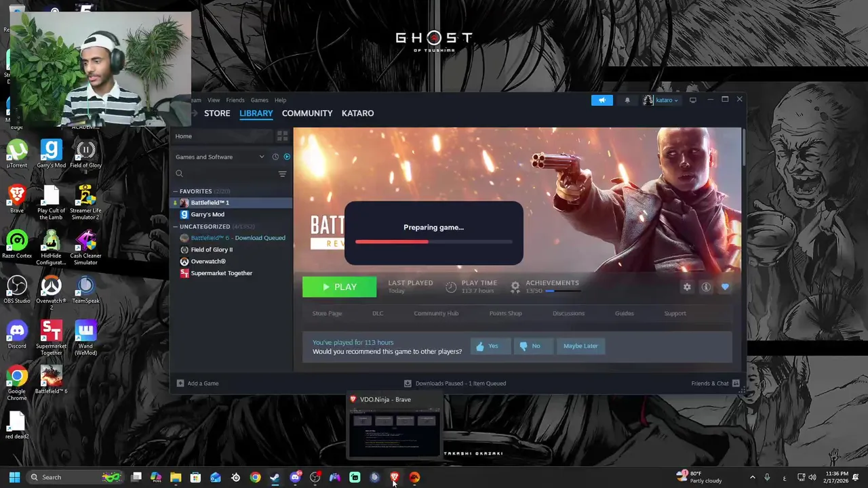Select Field of Glory II in library

click(x=232, y=249)
